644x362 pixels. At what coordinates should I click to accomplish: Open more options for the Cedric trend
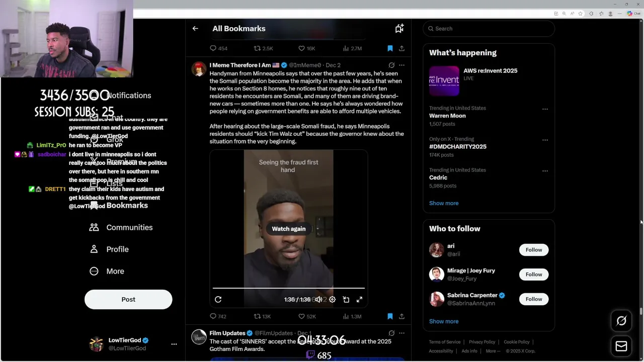pos(545,171)
